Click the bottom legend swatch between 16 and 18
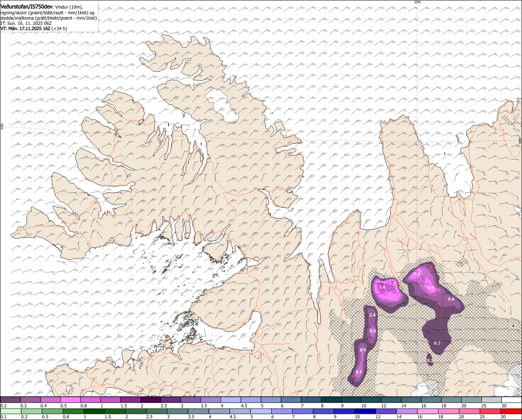Image resolution: width=522 pixels, height=420 pixels. tap(428, 411)
